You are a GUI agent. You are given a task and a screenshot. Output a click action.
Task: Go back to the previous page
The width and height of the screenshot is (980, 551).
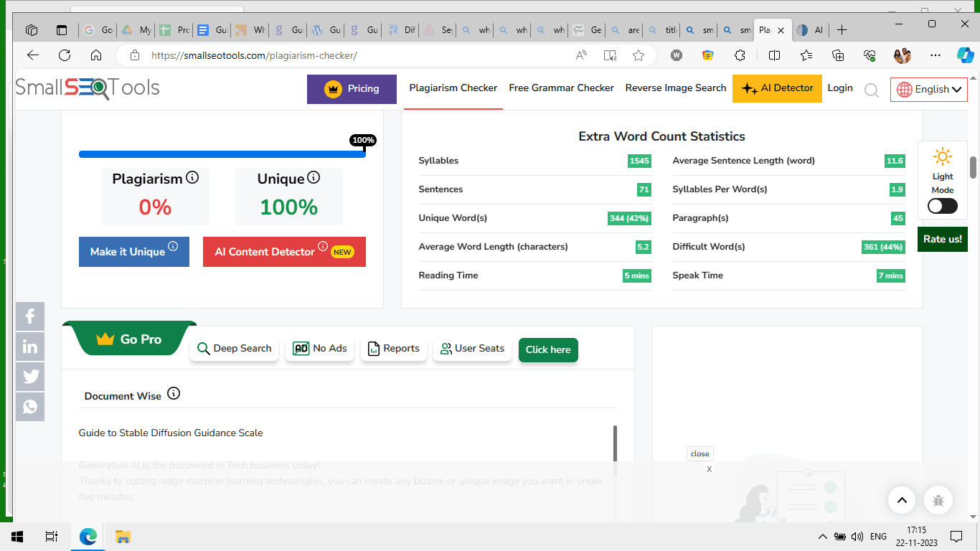[x=33, y=55]
